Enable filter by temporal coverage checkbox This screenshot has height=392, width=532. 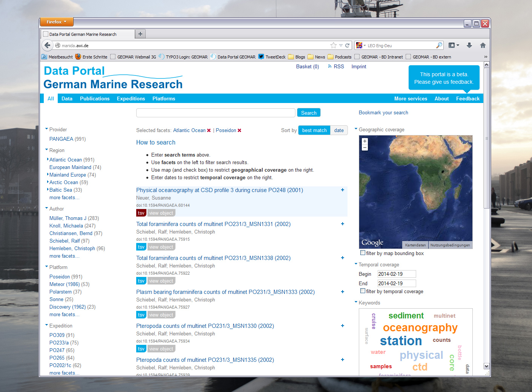[x=363, y=291]
